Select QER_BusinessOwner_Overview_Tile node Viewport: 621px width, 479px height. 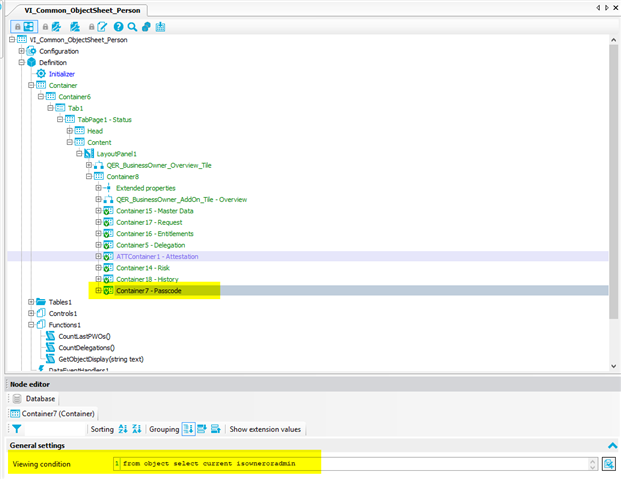(159, 165)
